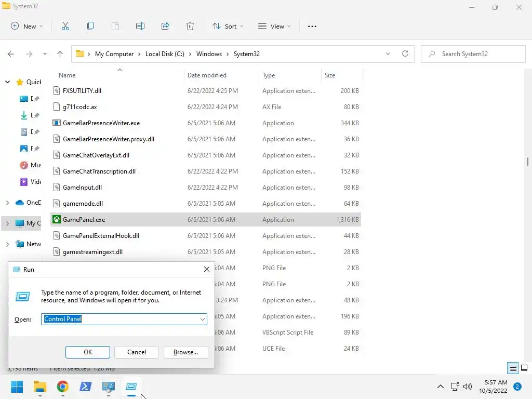Select the g711codc.ax file
Screen dimensions: 532x399
tap(206, 107)
